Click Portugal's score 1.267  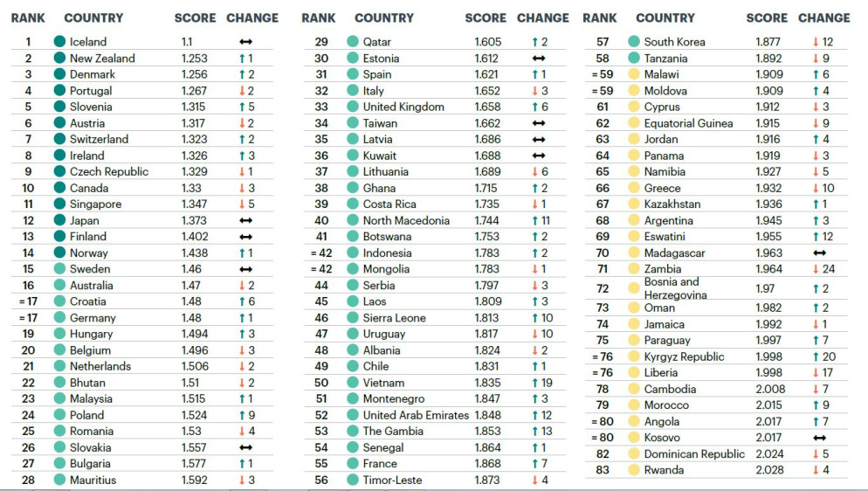click(194, 91)
